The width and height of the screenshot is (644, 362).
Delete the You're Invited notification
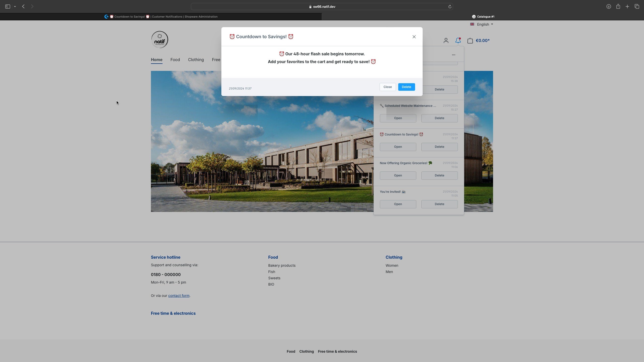439,204
